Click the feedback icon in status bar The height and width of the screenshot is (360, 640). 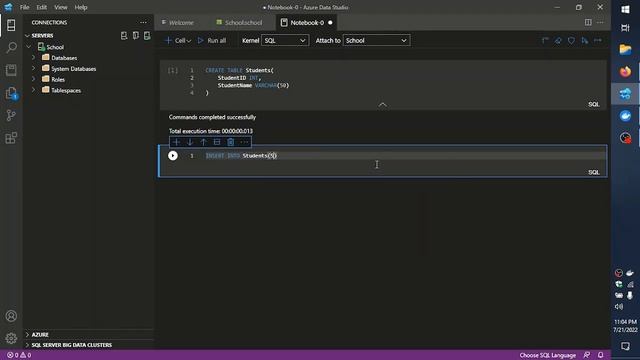tap(587, 355)
